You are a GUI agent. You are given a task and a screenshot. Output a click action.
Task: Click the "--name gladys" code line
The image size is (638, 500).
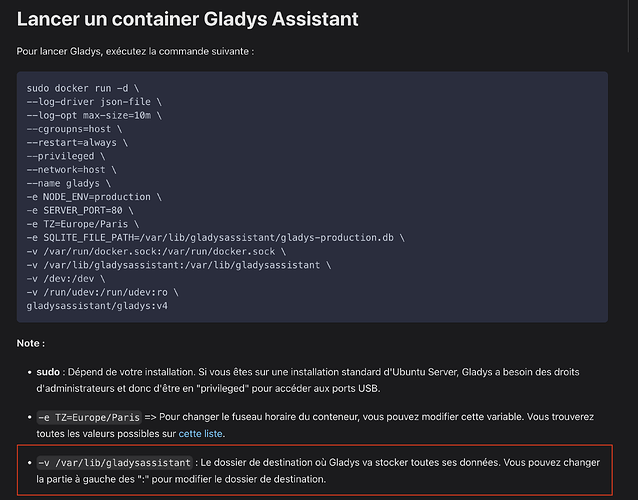(65, 184)
